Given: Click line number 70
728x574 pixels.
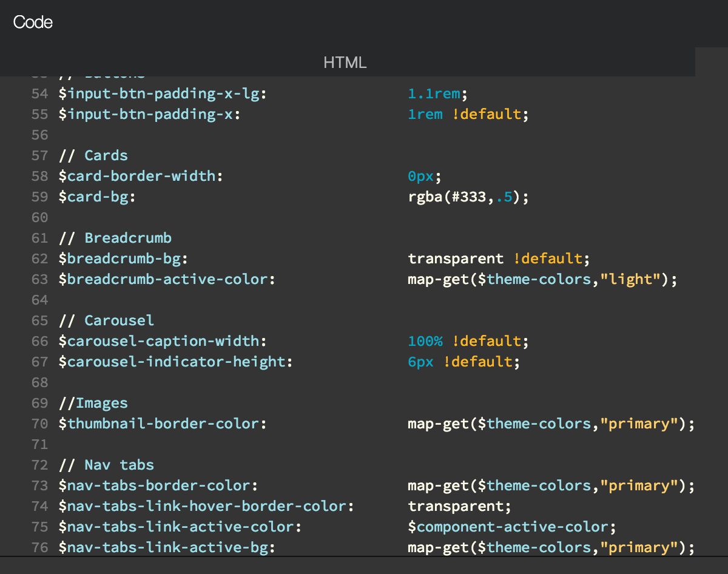Looking at the screenshot, I should (x=39, y=424).
